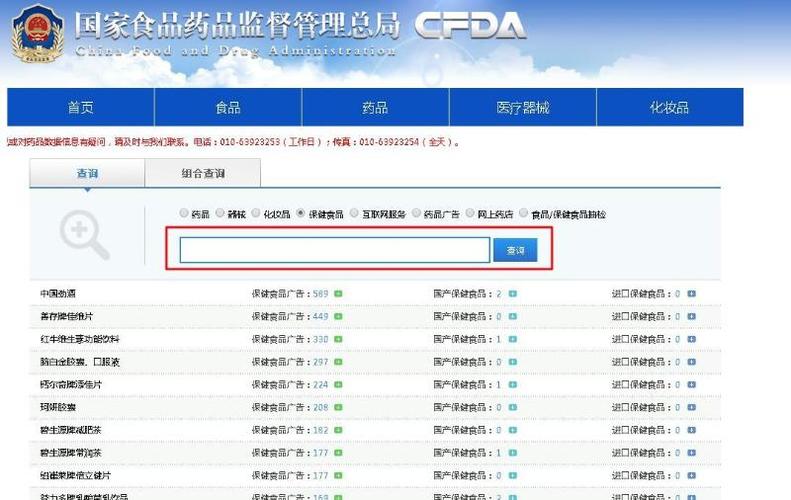This screenshot has width=791, height=500.
Task: Open the 330 保健食品广告 count link
Action: pyautogui.click(x=320, y=339)
